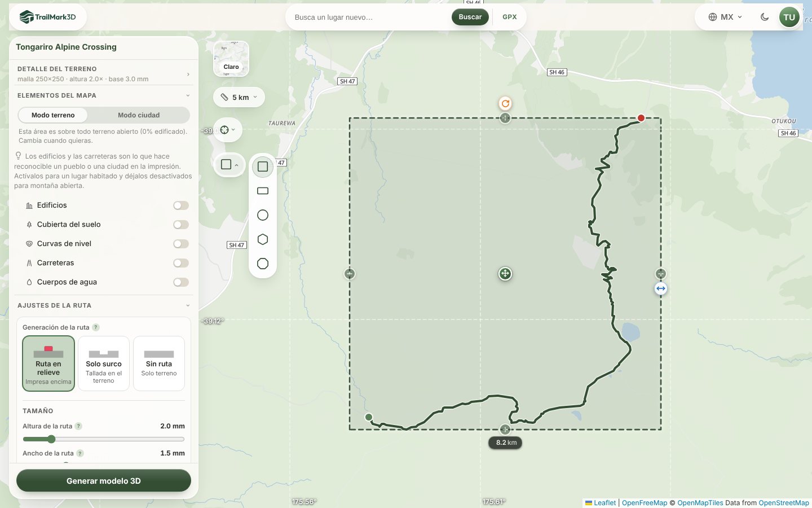The width and height of the screenshot is (812, 508).
Task: Select the Solo surco option
Action: 104,364
